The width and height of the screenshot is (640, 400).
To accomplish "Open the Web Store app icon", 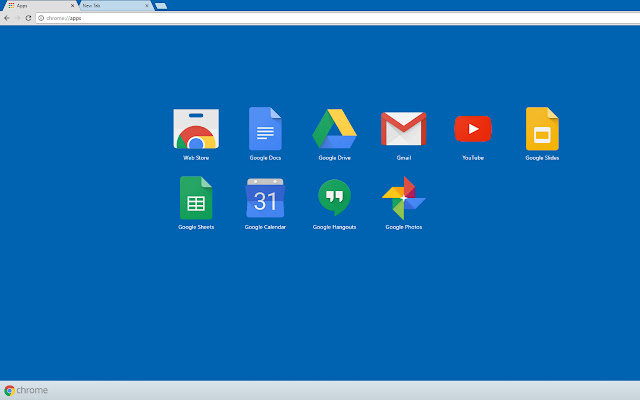I will click(x=196, y=129).
